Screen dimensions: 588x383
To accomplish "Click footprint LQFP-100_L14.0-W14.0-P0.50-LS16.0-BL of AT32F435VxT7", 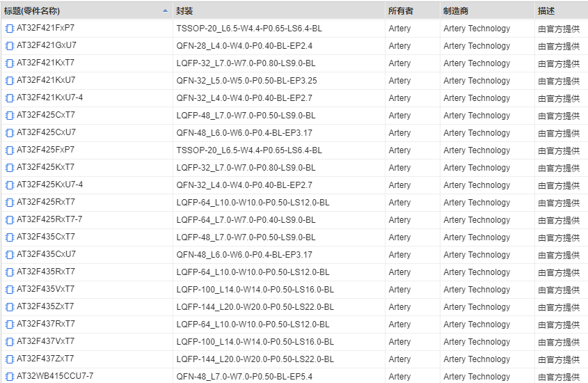I will coord(255,290).
